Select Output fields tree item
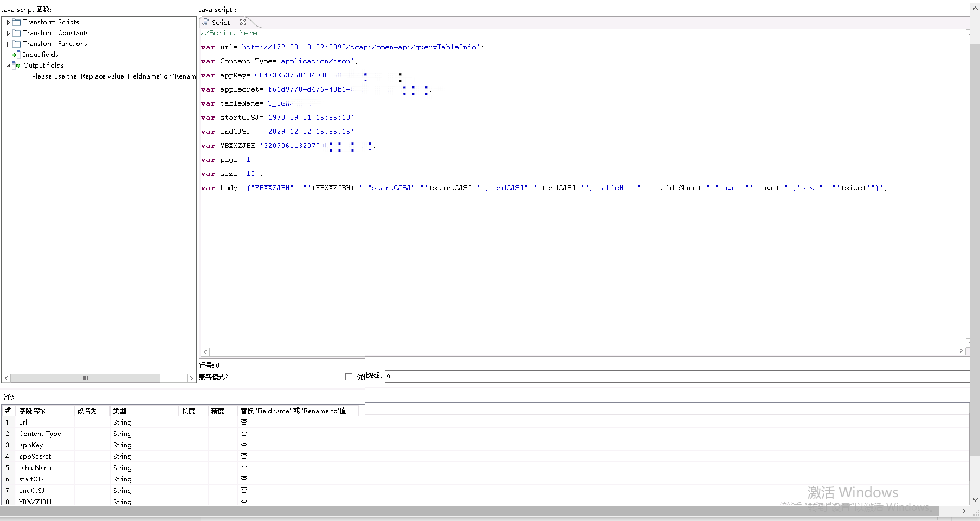The image size is (980, 521). pyautogui.click(x=43, y=66)
